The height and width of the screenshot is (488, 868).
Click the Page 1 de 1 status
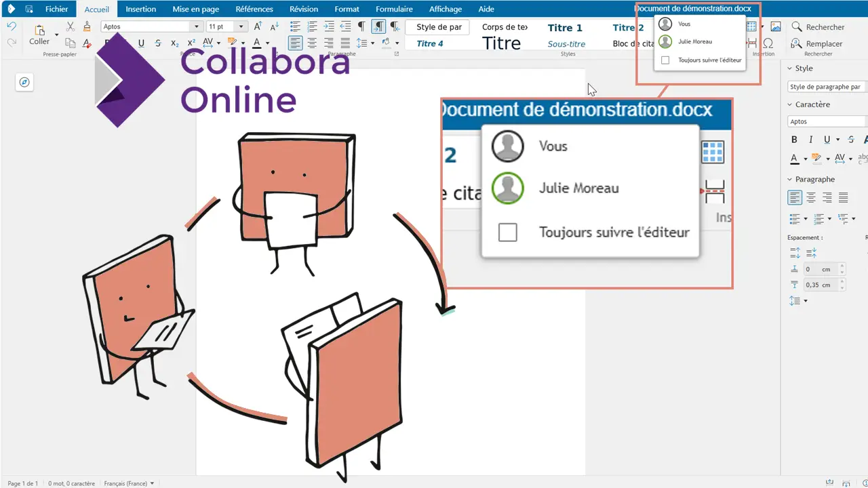(22, 483)
